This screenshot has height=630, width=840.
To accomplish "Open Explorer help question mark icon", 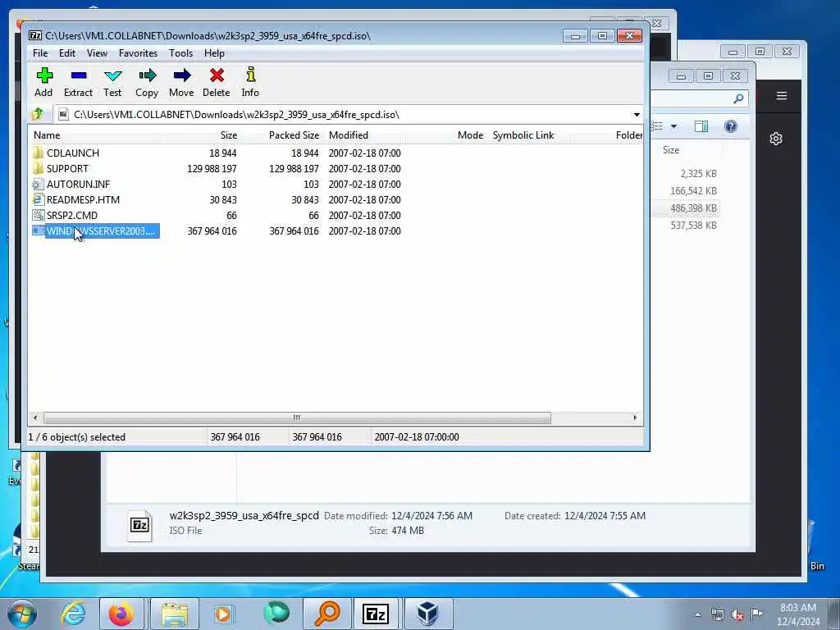I will (x=731, y=126).
